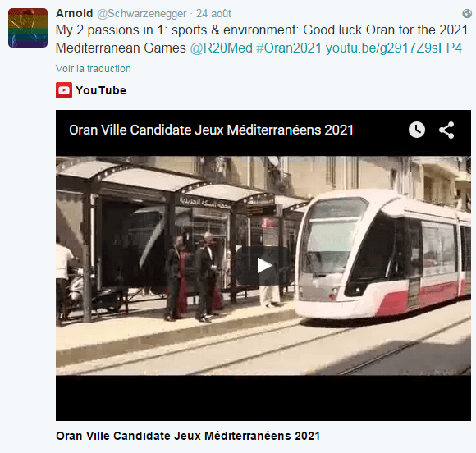Open the 24 août timestamp

(x=213, y=14)
